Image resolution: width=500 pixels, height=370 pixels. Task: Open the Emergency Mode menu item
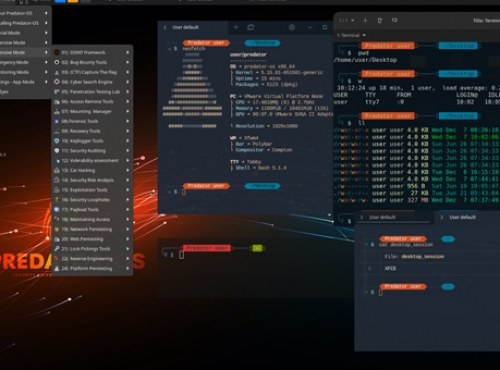tap(25, 62)
